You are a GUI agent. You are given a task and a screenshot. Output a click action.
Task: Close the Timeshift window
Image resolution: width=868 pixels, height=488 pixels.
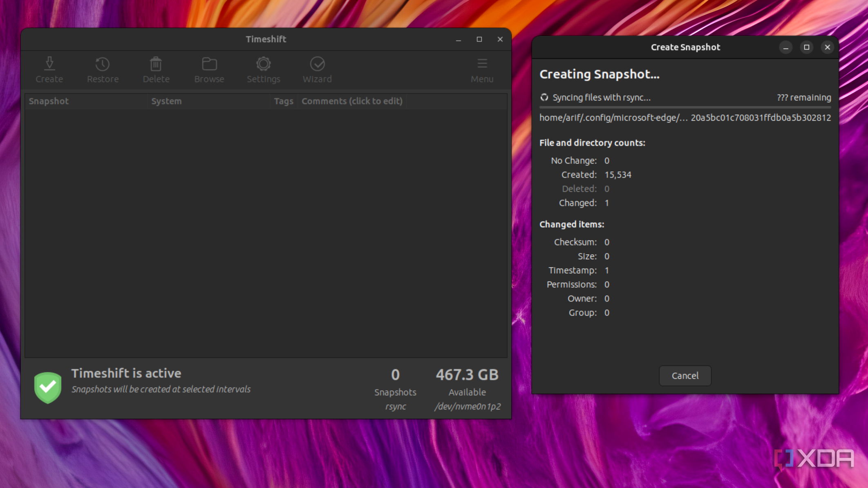coord(500,39)
